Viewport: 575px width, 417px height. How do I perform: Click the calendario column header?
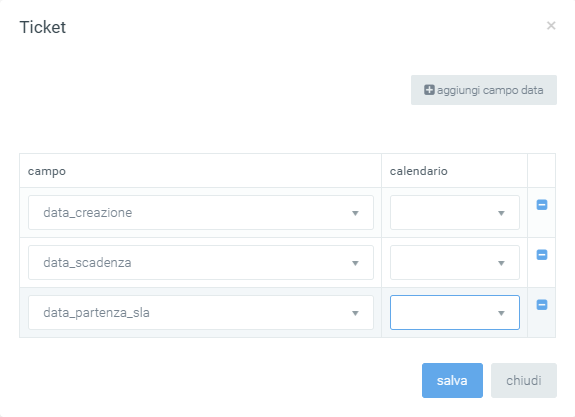pos(418,171)
